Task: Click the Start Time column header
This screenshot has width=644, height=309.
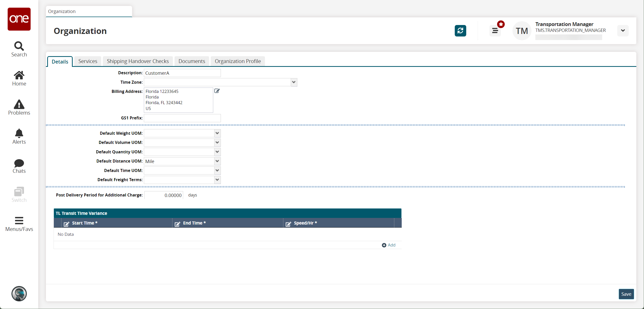Action: click(x=117, y=223)
